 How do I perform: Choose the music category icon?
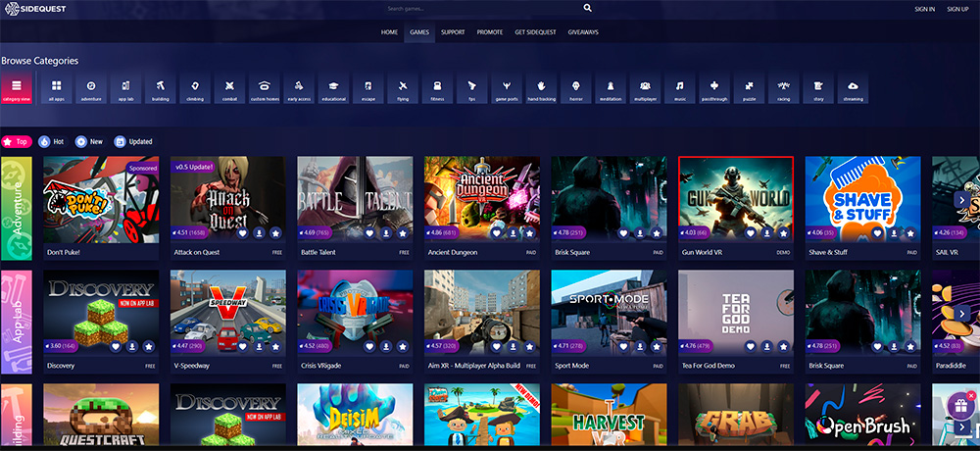[x=679, y=89]
